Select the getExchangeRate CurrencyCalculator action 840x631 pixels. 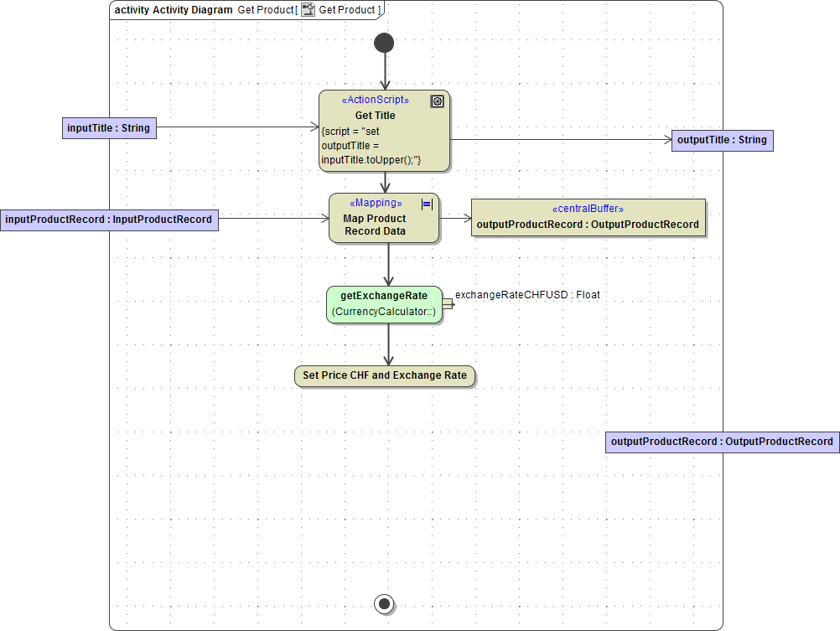tap(384, 303)
